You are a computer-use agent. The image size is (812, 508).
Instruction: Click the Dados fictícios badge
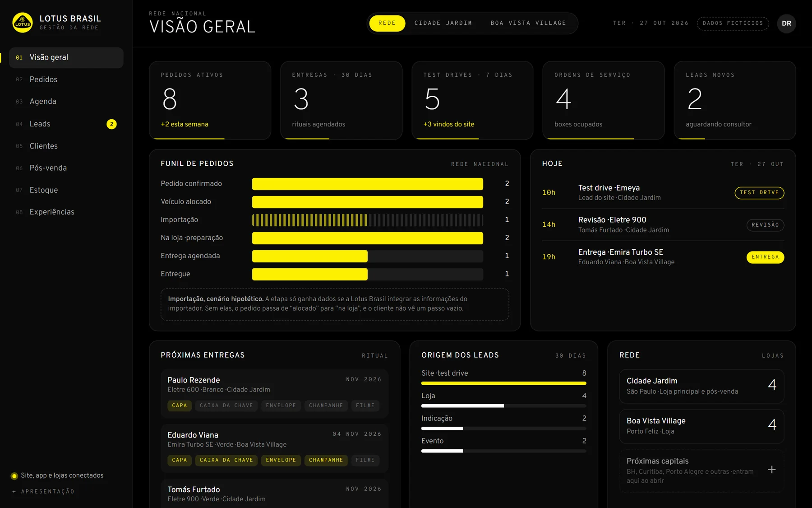click(733, 23)
